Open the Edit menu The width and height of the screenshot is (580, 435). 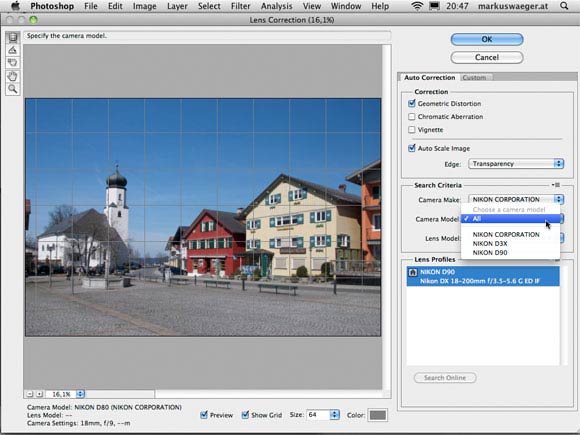point(115,6)
